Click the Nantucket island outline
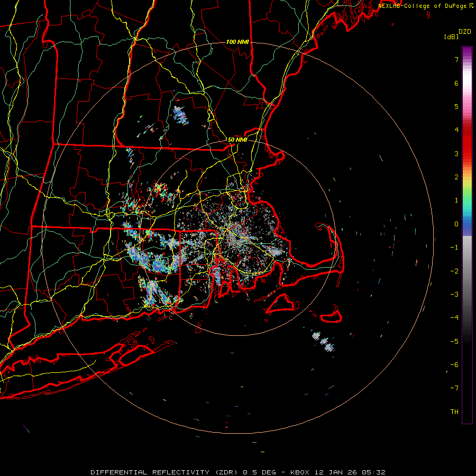 point(331,314)
